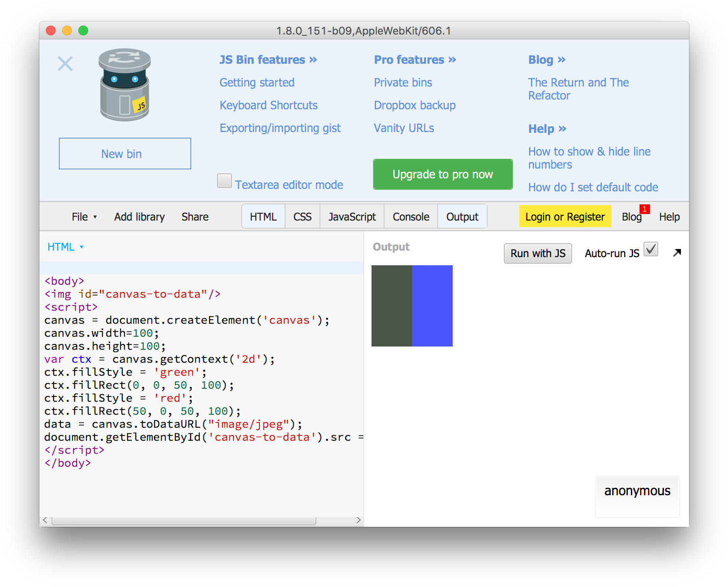Click the fillStyle 'red' code line
The width and height of the screenshot is (728, 587).
coord(119,398)
